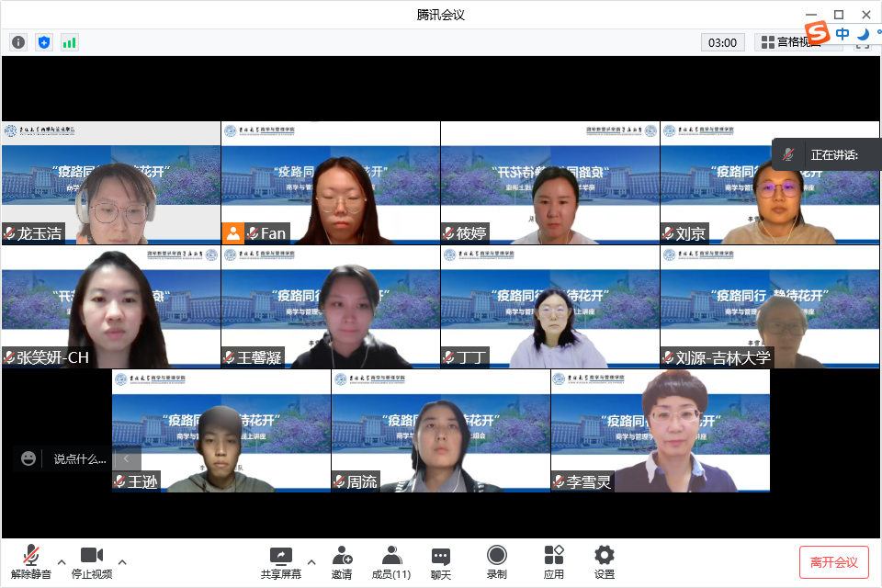Open Apps (应用) menu

point(553,561)
